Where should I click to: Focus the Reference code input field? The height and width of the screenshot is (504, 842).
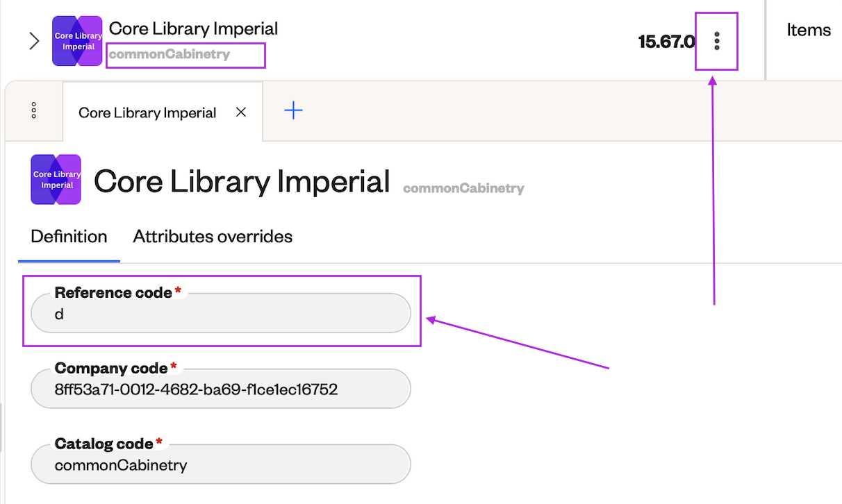(221, 313)
